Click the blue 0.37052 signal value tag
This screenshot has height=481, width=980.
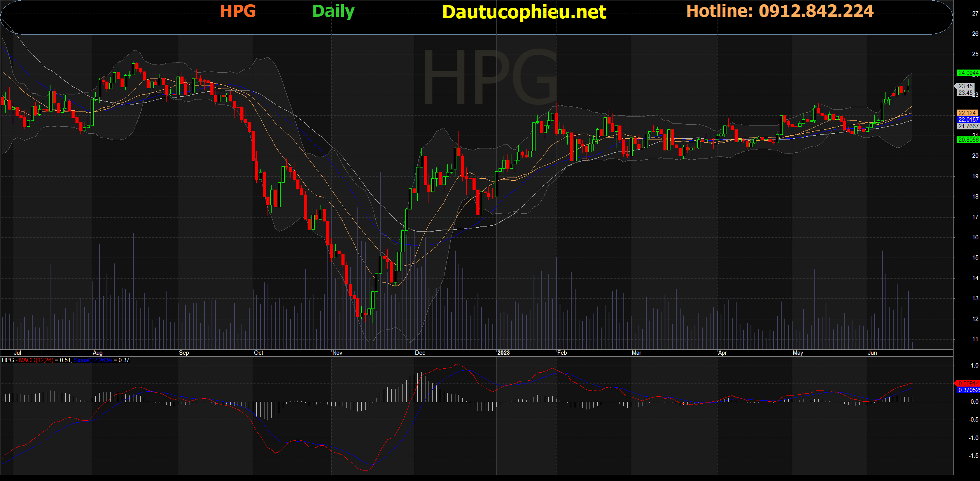968,390
